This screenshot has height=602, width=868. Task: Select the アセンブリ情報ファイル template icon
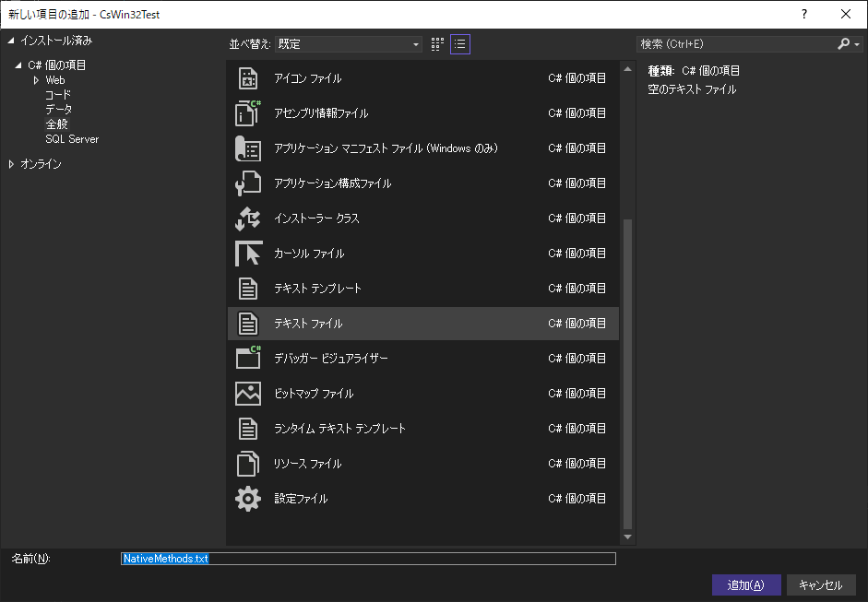(249, 112)
